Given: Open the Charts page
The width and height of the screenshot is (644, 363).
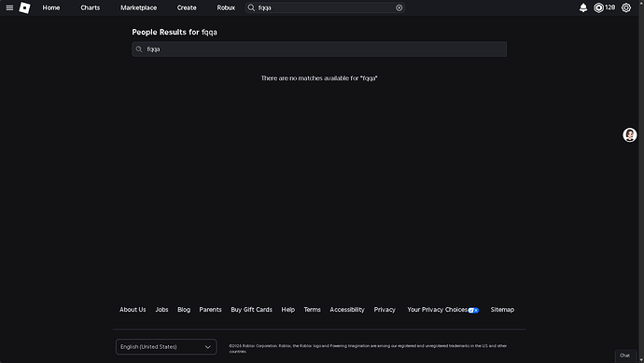Looking at the screenshot, I should click(x=91, y=7).
